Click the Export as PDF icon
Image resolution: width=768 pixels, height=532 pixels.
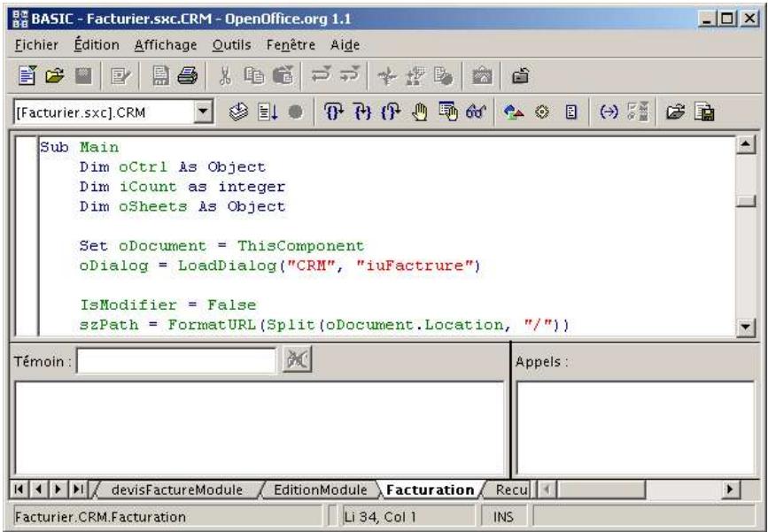click(x=160, y=76)
